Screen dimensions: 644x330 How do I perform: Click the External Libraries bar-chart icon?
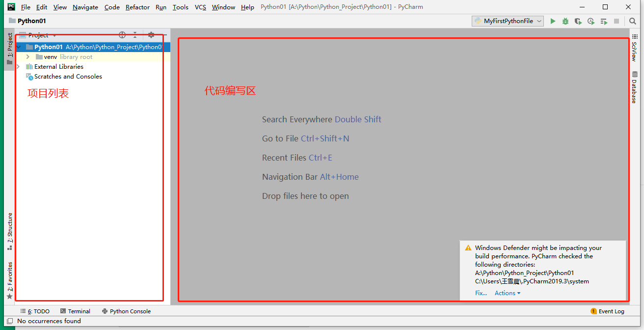coord(29,67)
